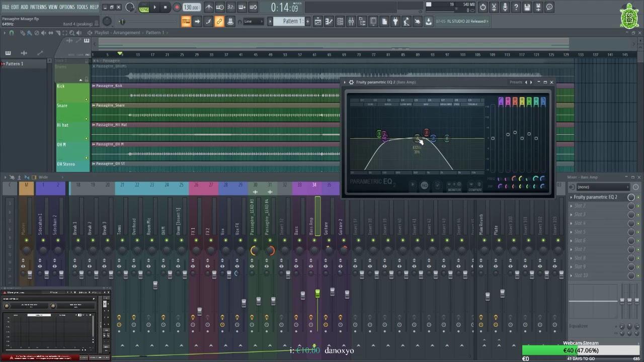Open the TOOLS menu
The image size is (644, 362).
pos(82,7)
